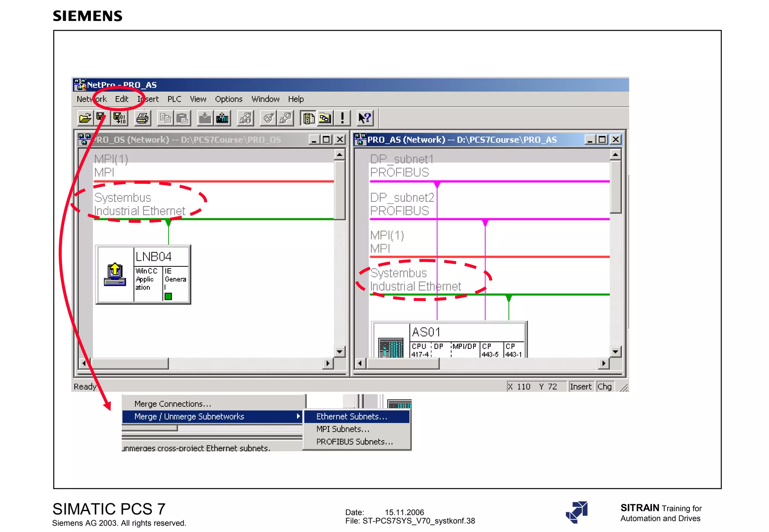Select MPI(1) subnet in PRO_OS window
Screen dimensions: 769x532
coord(111,165)
